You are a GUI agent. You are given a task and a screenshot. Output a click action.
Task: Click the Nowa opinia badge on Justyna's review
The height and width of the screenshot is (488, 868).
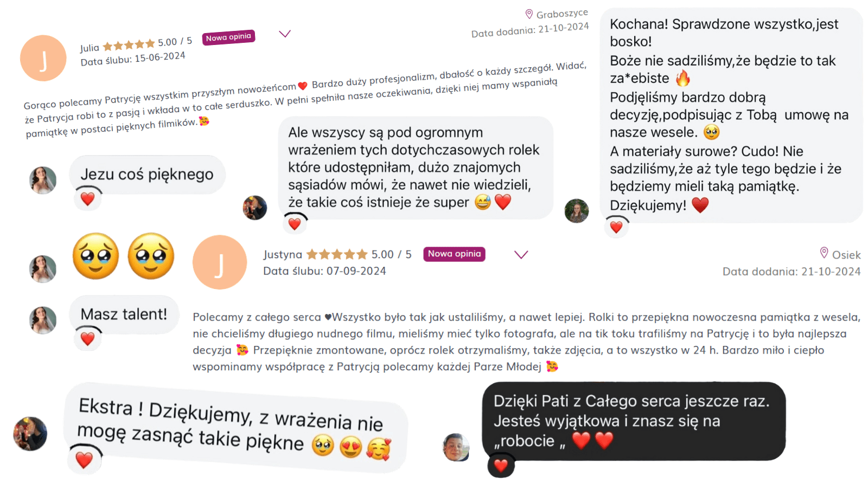click(x=454, y=254)
